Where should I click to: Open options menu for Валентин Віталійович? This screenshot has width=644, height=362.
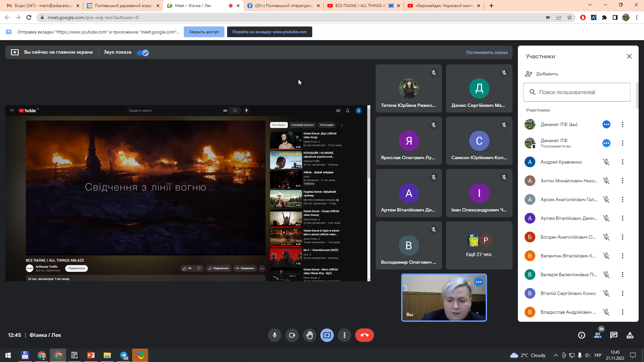pos(623,256)
